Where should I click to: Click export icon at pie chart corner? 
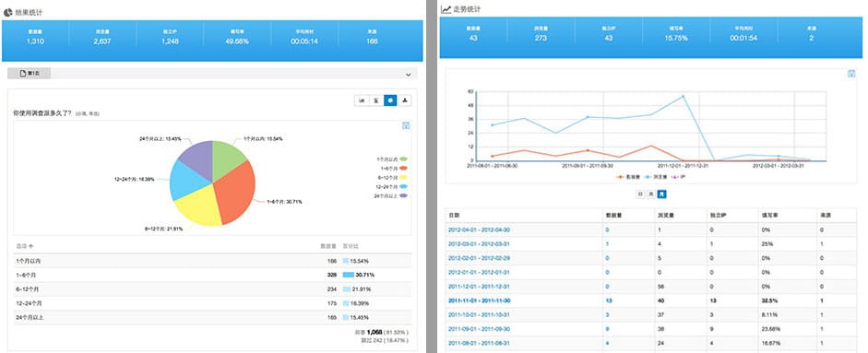pyautogui.click(x=406, y=126)
